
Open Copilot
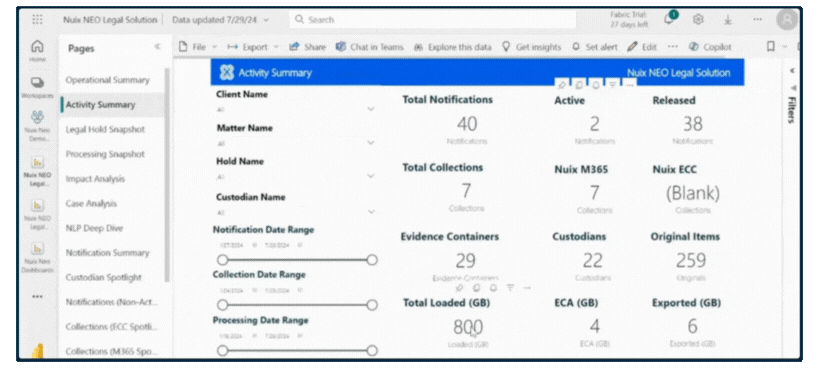[x=710, y=47]
